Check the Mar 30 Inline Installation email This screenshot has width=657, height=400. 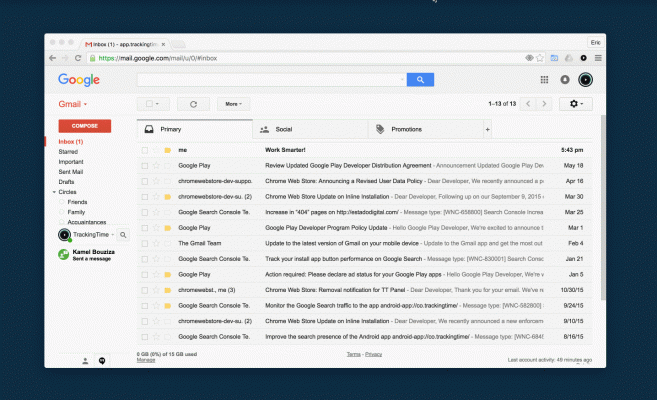145,197
